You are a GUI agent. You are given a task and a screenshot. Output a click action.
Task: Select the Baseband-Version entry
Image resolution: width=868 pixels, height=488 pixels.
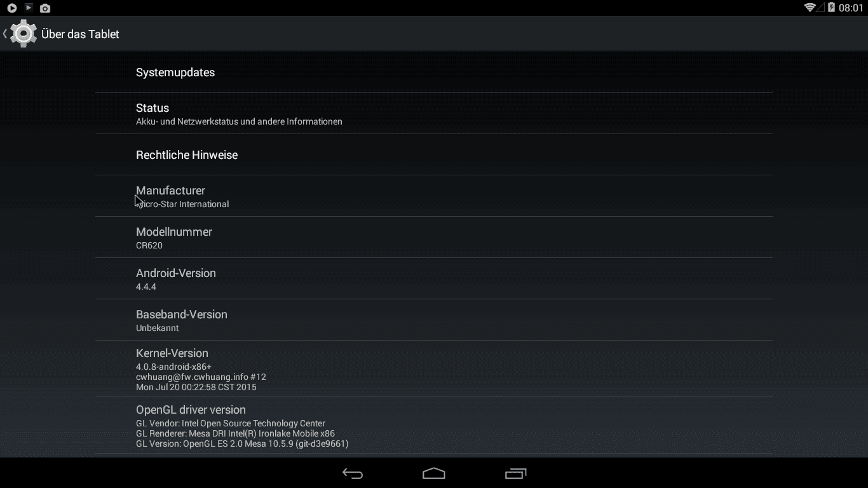coord(434,320)
